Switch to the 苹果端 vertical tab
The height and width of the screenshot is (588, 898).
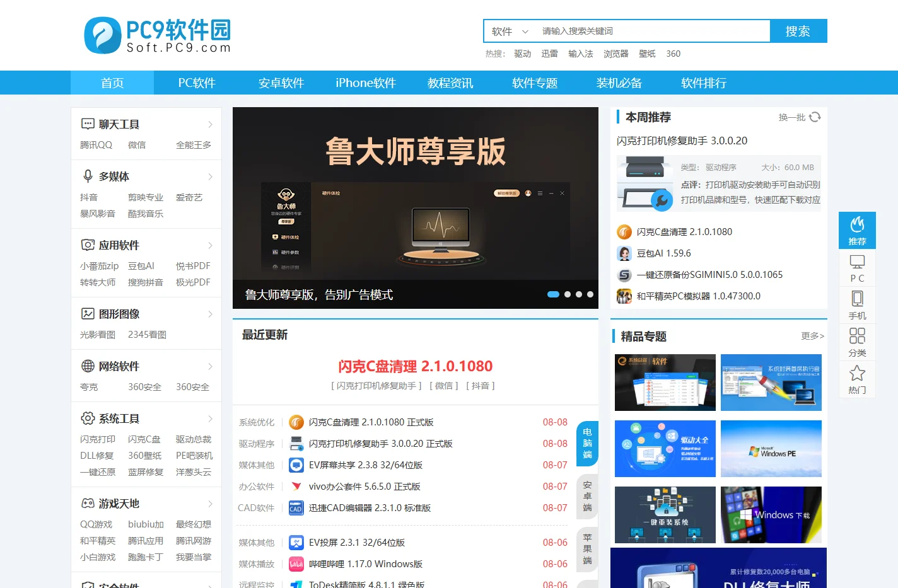[587, 549]
